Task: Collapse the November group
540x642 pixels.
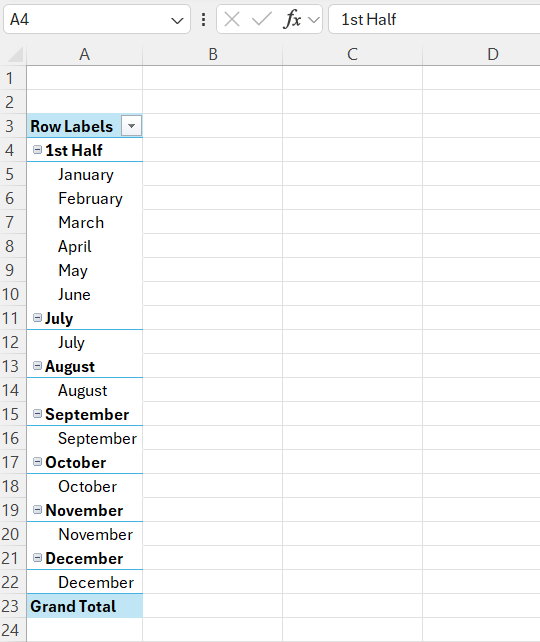Action: point(37,510)
